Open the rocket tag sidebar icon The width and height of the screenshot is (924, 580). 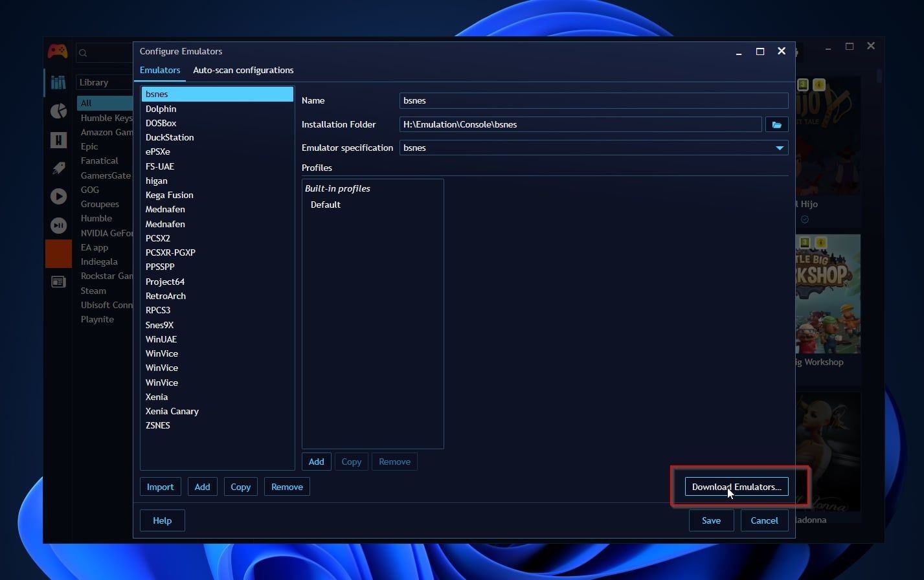[58, 168]
